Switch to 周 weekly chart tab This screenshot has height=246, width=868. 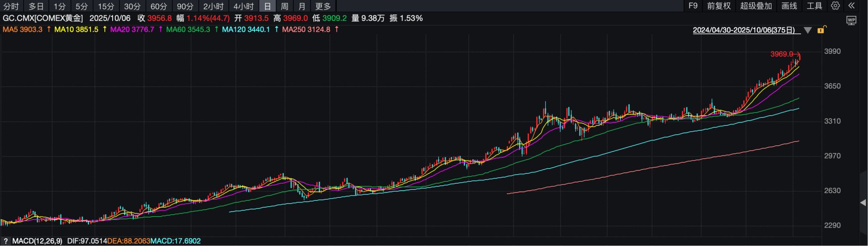coord(284,6)
